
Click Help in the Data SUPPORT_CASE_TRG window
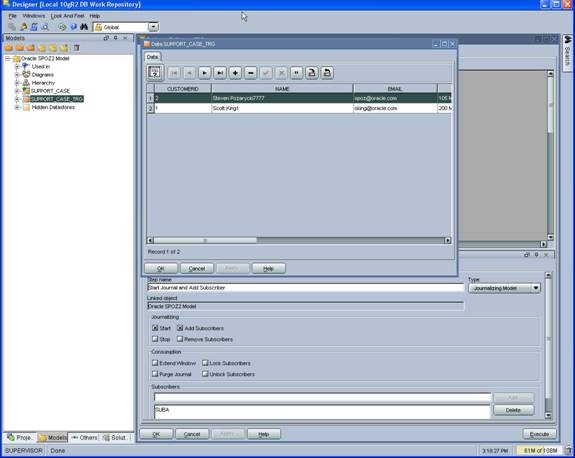(269, 268)
